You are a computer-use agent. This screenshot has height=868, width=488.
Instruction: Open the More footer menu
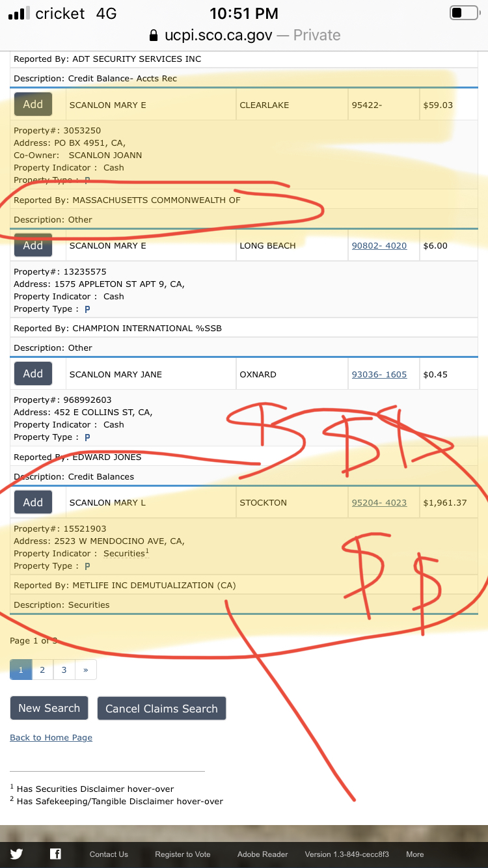point(415,854)
